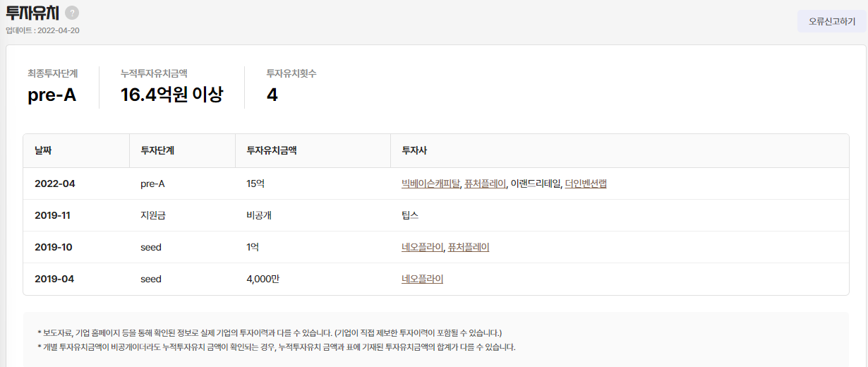868x367 pixels.
Task: Click the 팁스 investor cell
Action: point(410,215)
